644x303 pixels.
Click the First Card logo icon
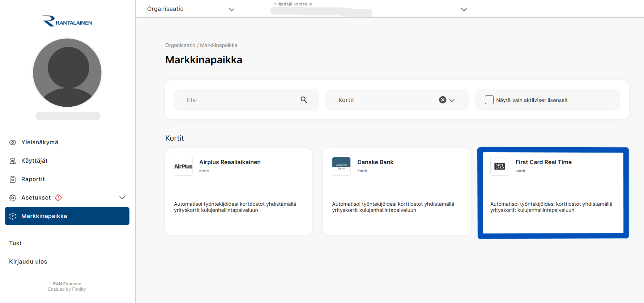500,166
